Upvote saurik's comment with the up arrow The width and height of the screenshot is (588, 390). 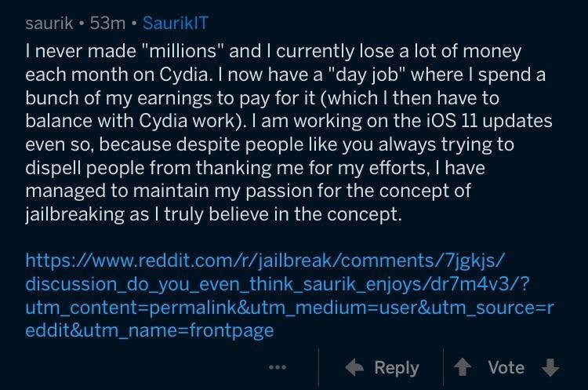tap(463, 367)
